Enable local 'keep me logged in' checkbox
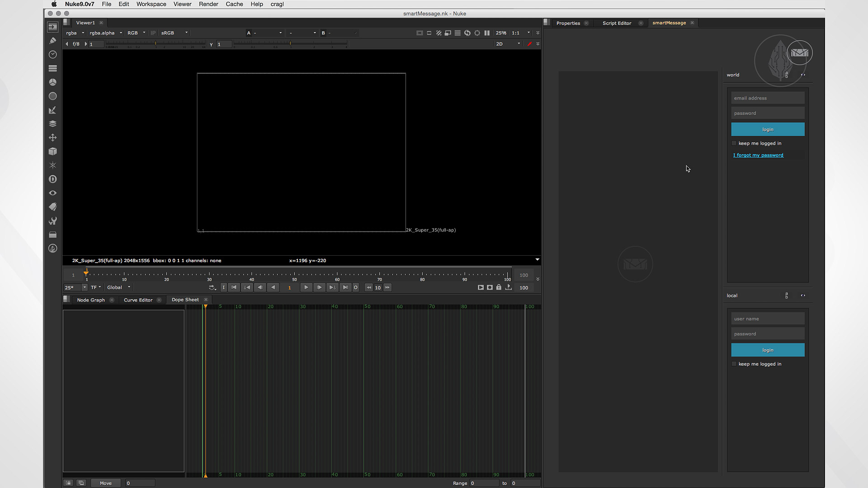Image resolution: width=868 pixels, height=488 pixels. 734,364
